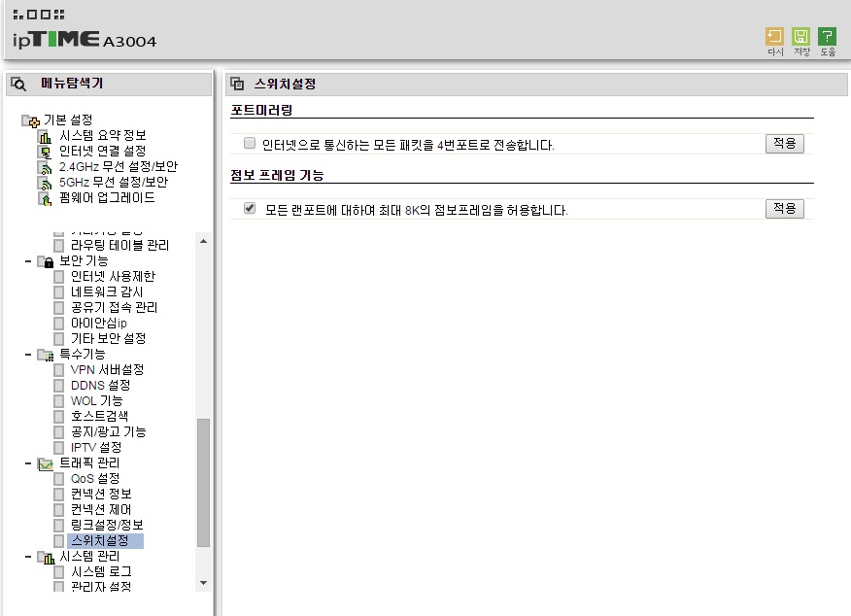Click the menu scrollbar up arrow
The height and width of the screenshot is (616, 851).
204,241
